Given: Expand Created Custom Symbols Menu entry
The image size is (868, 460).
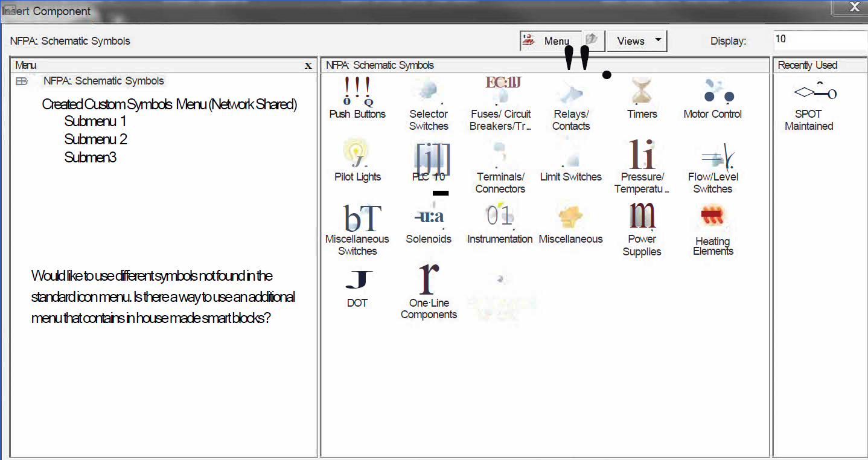Looking at the screenshot, I should pyautogui.click(x=168, y=104).
